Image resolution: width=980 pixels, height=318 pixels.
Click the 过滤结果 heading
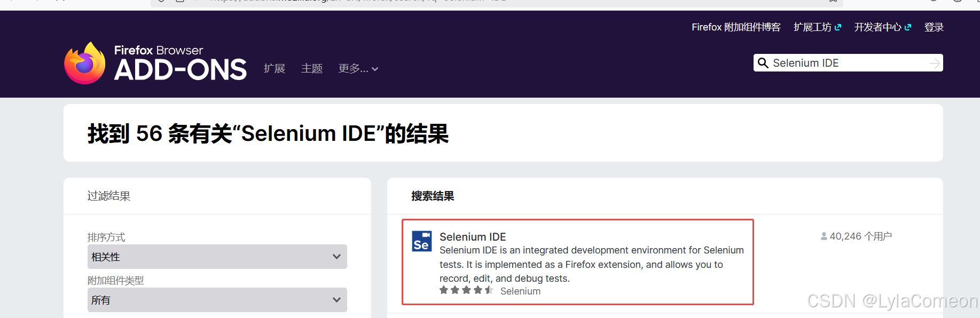tap(109, 196)
